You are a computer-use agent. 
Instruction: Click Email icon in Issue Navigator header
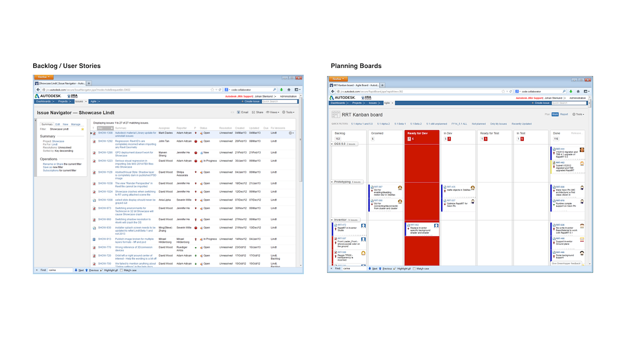[x=238, y=112]
